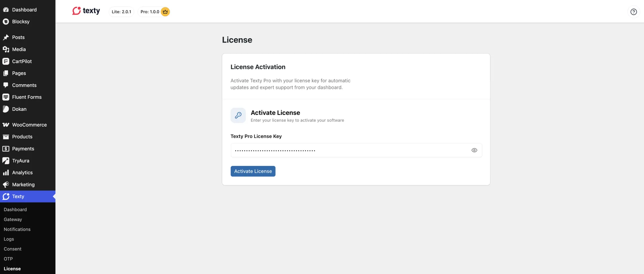Open the Pages menu label
This screenshot has height=274, width=644.
click(19, 73)
